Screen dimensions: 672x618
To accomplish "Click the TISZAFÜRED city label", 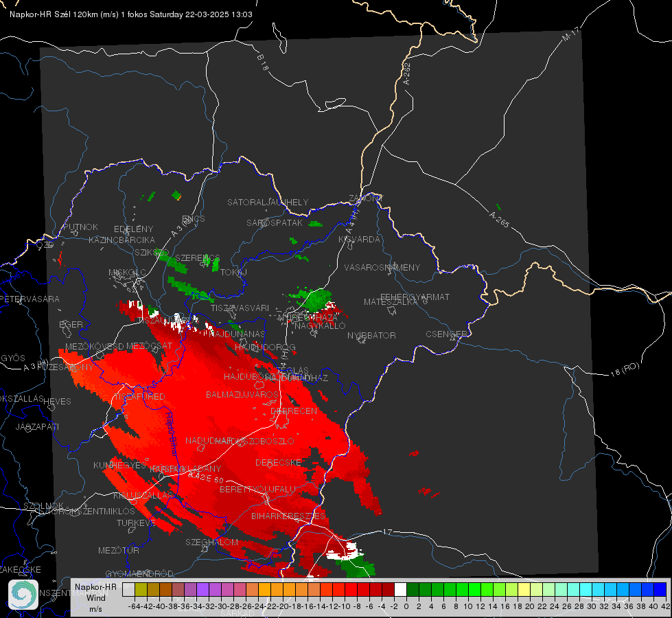I will click(x=139, y=397).
